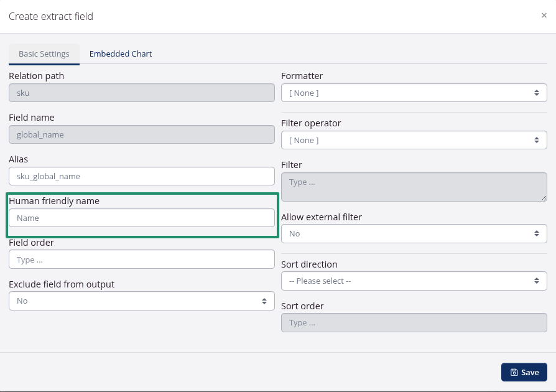Switch to the Embedded Chart tab
556x392 pixels.
pos(121,54)
